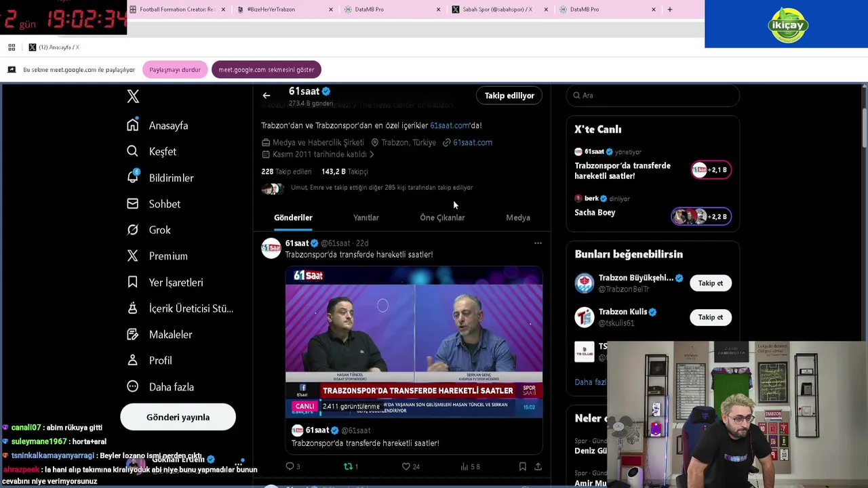
Task: Open Yer İşaretleri bookmarks
Action: [x=165, y=282]
